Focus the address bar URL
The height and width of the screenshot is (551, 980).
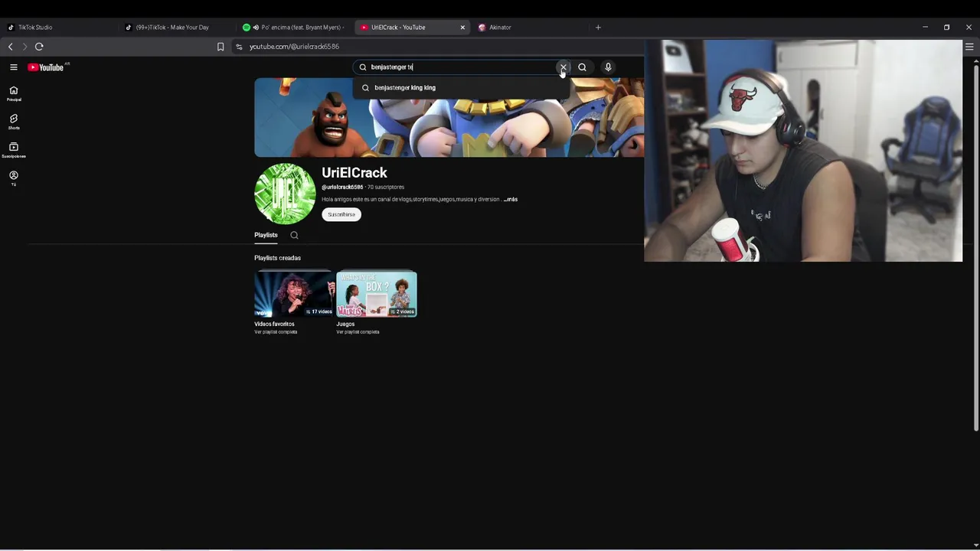click(294, 47)
